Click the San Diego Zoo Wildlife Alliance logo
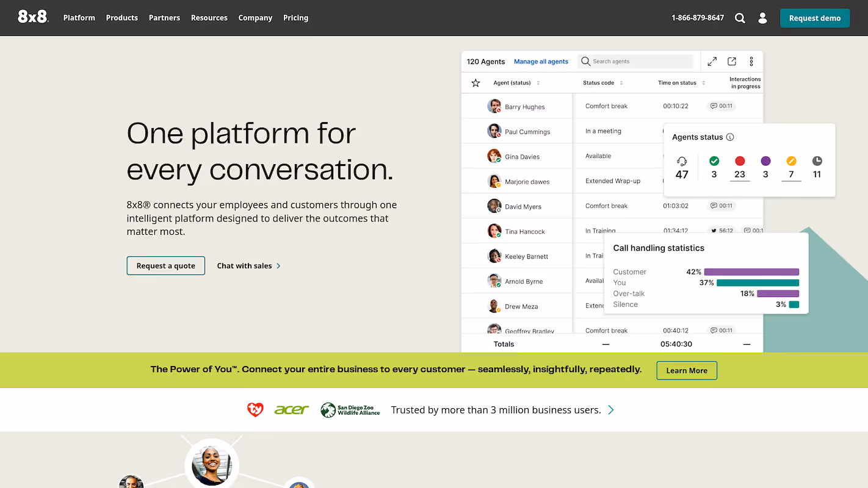 click(x=350, y=410)
